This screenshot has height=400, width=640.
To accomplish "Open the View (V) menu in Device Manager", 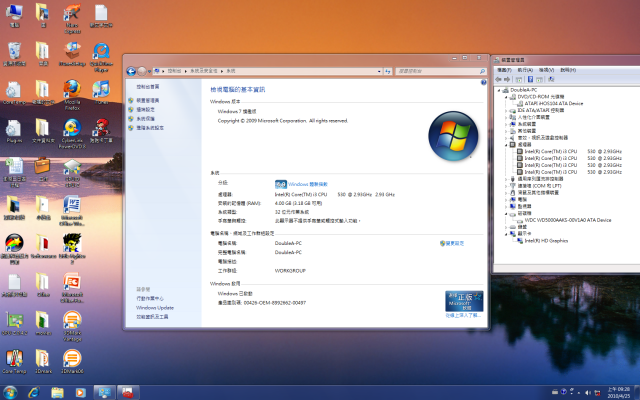I will point(546,70).
